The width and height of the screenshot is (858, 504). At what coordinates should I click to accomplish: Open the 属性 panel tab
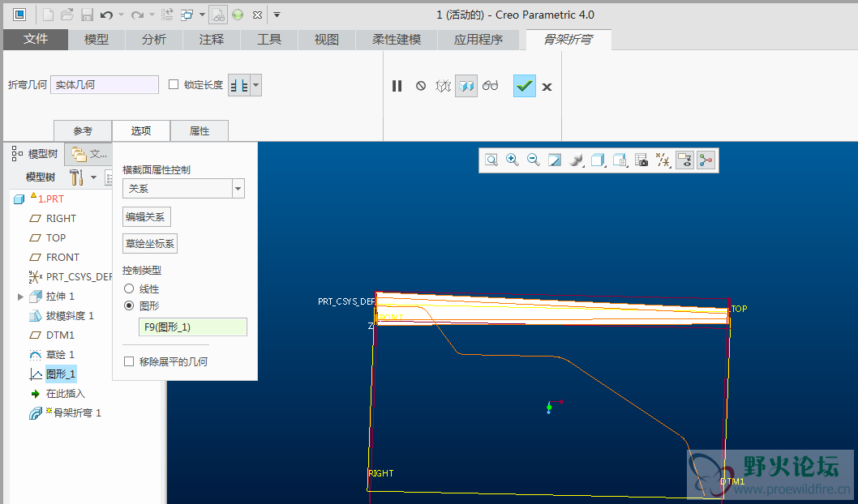coord(199,130)
